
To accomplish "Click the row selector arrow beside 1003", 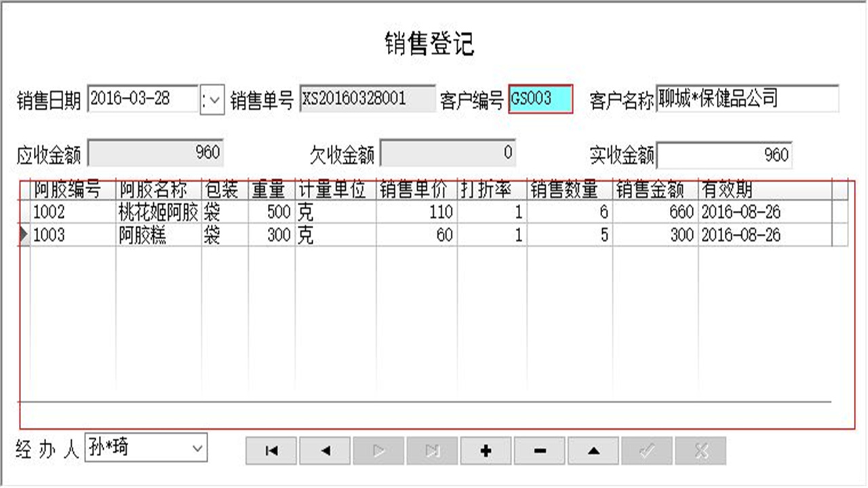I will pos(23,235).
